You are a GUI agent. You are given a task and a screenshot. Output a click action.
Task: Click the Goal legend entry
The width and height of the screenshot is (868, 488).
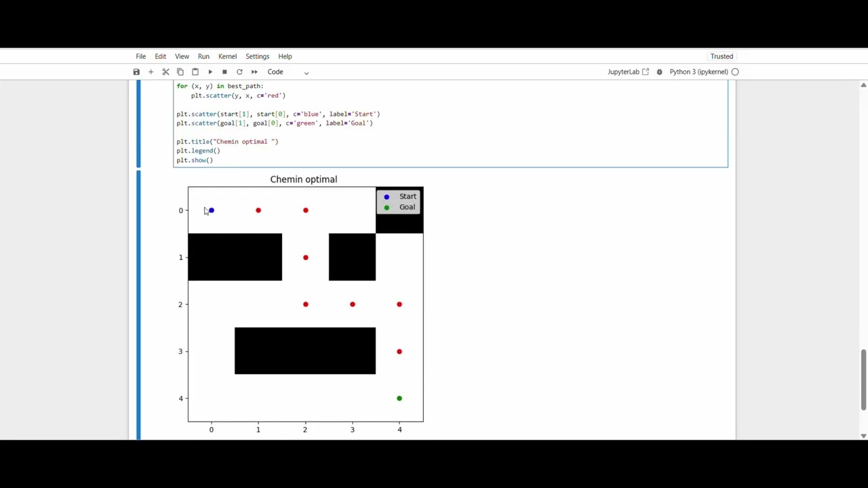(400, 207)
